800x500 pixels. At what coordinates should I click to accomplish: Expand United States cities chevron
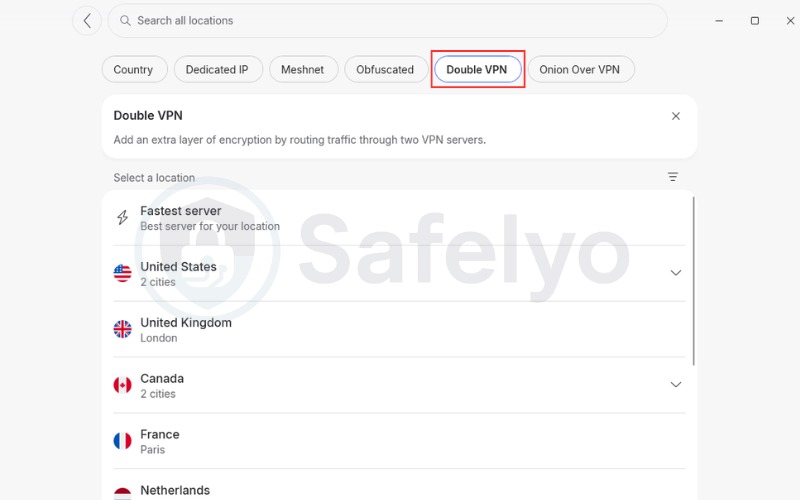[x=676, y=273]
